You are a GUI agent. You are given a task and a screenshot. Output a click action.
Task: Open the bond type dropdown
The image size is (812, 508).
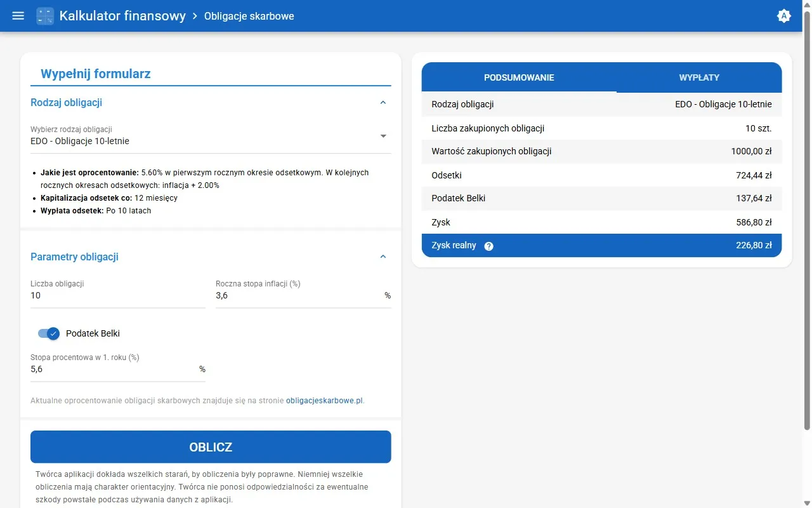383,136
